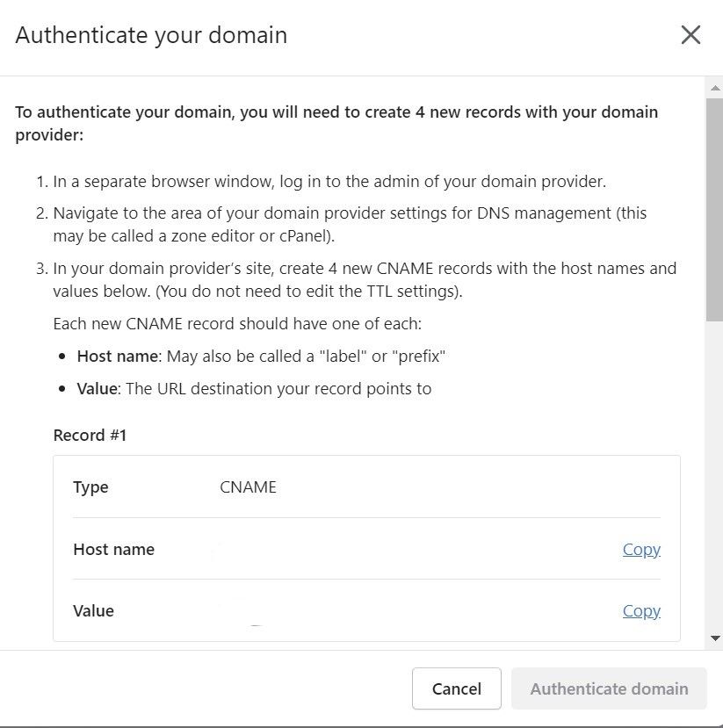This screenshot has width=723, height=728.
Task: Click the Authenticate domain button
Action: [609, 688]
